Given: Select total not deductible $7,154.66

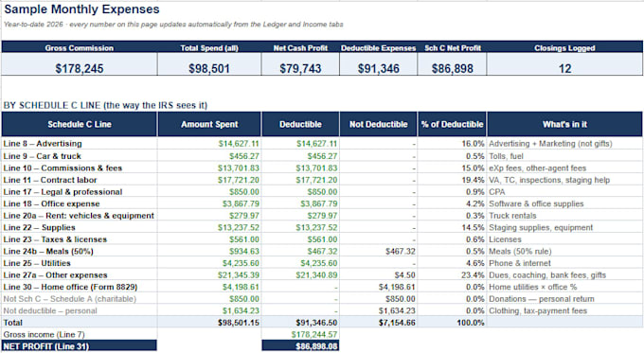Looking at the screenshot, I should pos(397,323).
